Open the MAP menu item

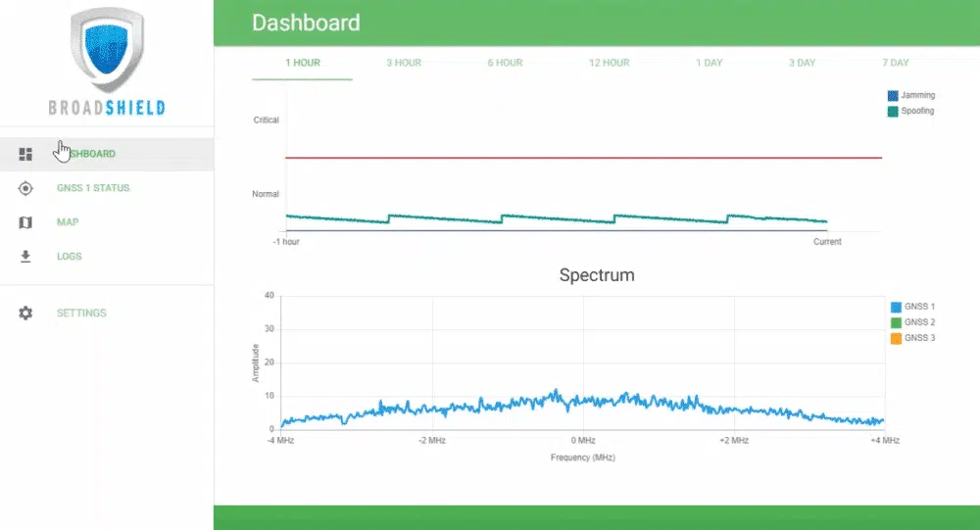(x=68, y=222)
